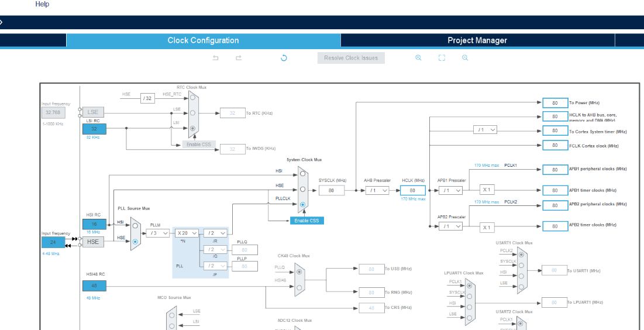Viewport: 644px width, 330px height.
Task: Click the blue Enable CSS button
Action: pos(306,221)
